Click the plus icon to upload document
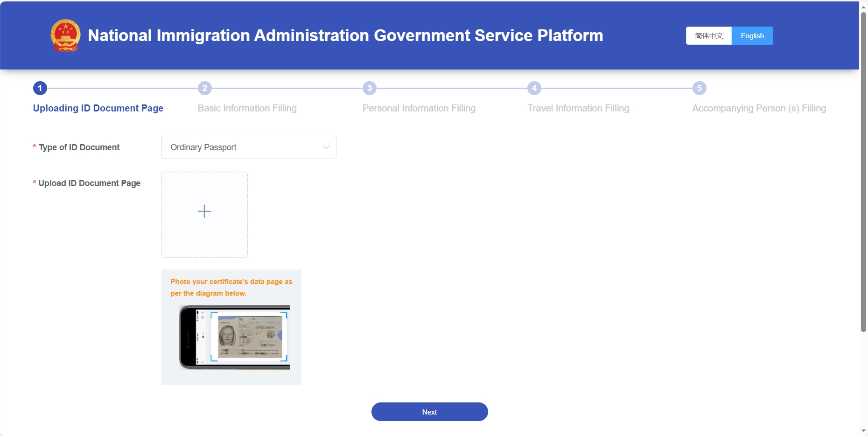 click(x=204, y=211)
